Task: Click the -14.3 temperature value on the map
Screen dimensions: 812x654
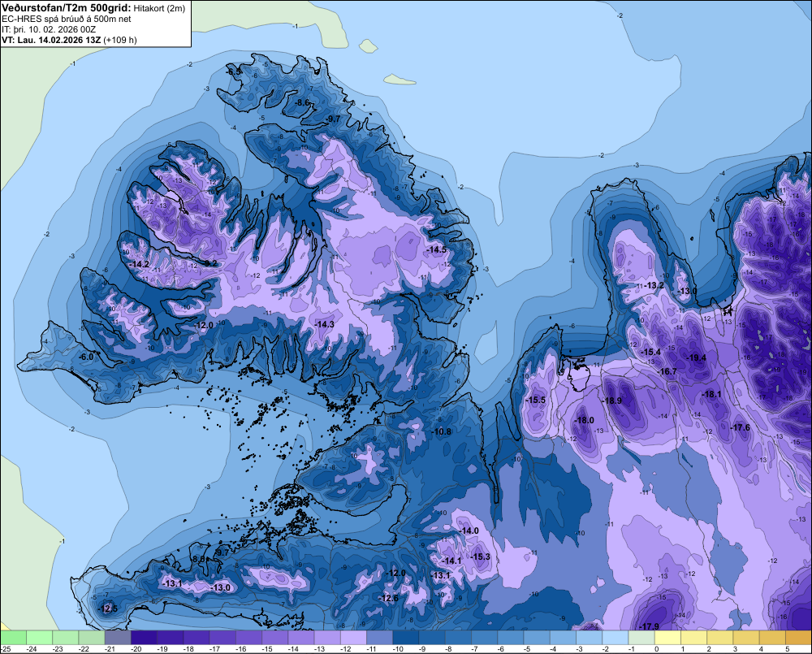Action: [x=324, y=324]
